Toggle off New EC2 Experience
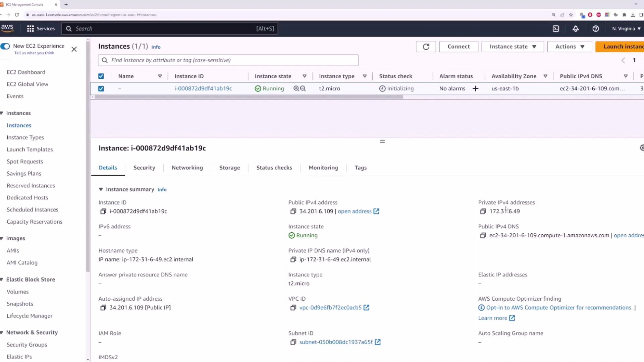644x362 pixels. pyautogui.click(x=5, y=46)
